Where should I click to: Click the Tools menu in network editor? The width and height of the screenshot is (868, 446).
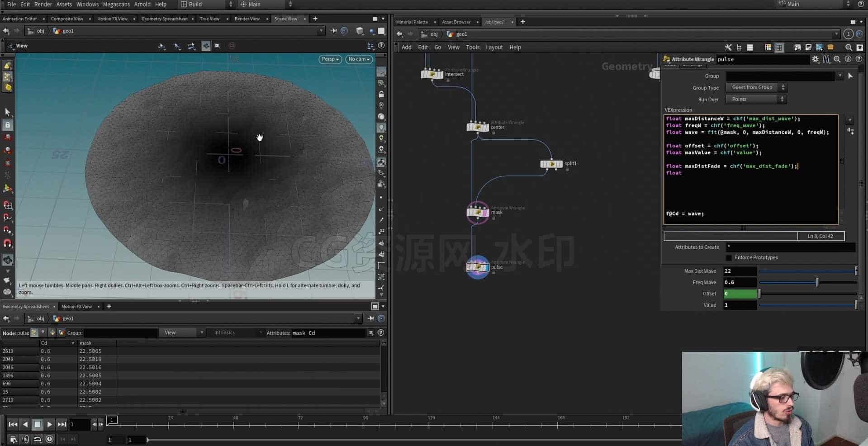click(472, 47)
